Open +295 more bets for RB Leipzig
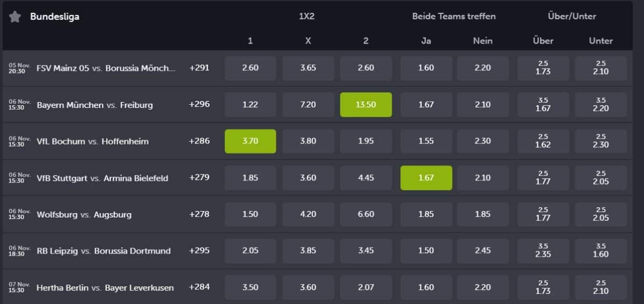Screen dimensions: 644x304 [199, 251]
